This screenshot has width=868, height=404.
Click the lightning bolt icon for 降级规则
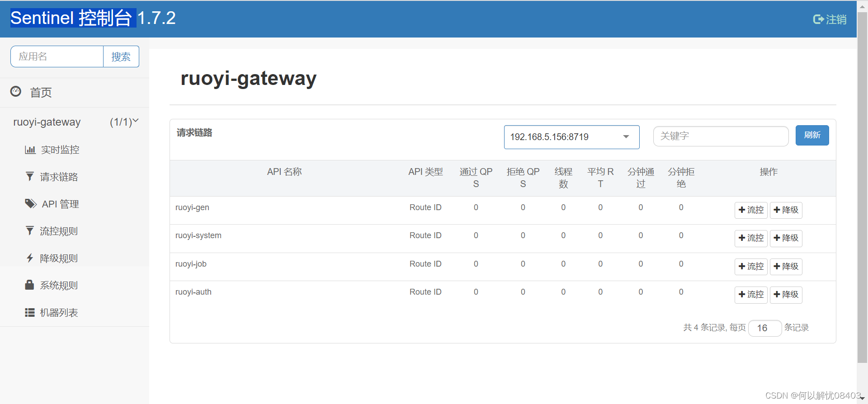point(30,258)
